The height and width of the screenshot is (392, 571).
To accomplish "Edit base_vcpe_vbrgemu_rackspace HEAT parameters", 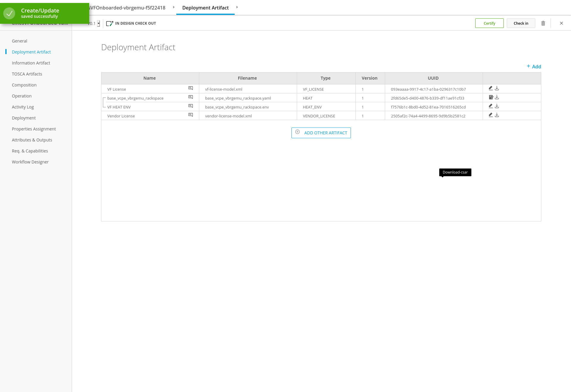I will 491,97.
